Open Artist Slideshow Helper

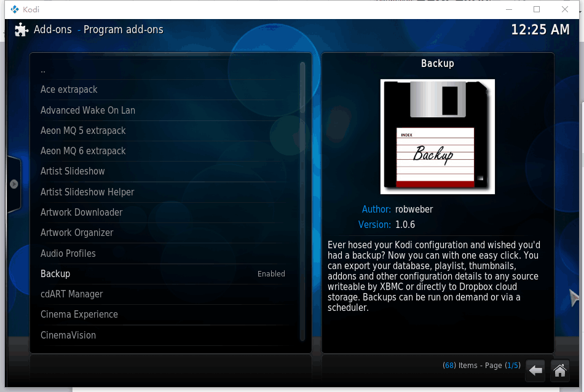click(x=87, y=192)
